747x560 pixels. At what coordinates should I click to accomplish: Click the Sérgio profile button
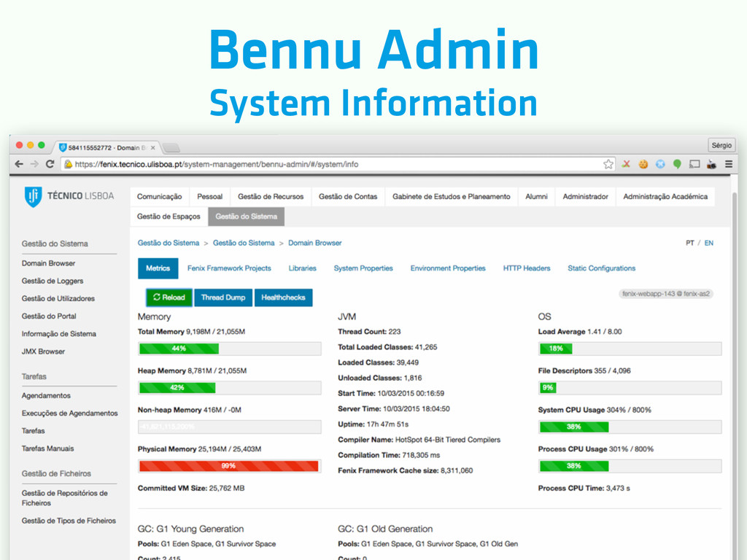(721, 145)
